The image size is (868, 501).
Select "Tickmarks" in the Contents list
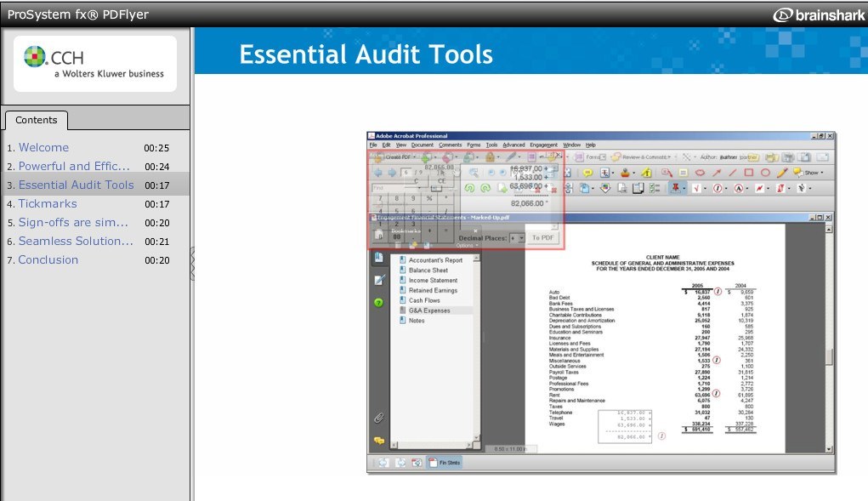coord(48,203)
